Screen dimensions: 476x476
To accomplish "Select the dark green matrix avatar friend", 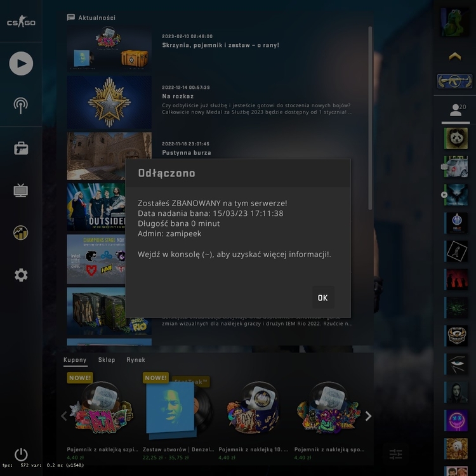I will tap(456, 308).
